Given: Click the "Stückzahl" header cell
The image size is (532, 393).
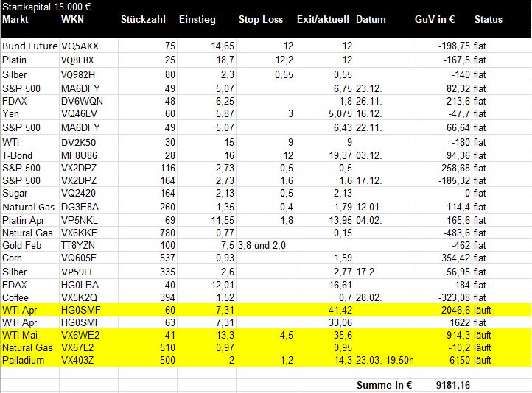Looking at the screenshot, I should 143,19.
